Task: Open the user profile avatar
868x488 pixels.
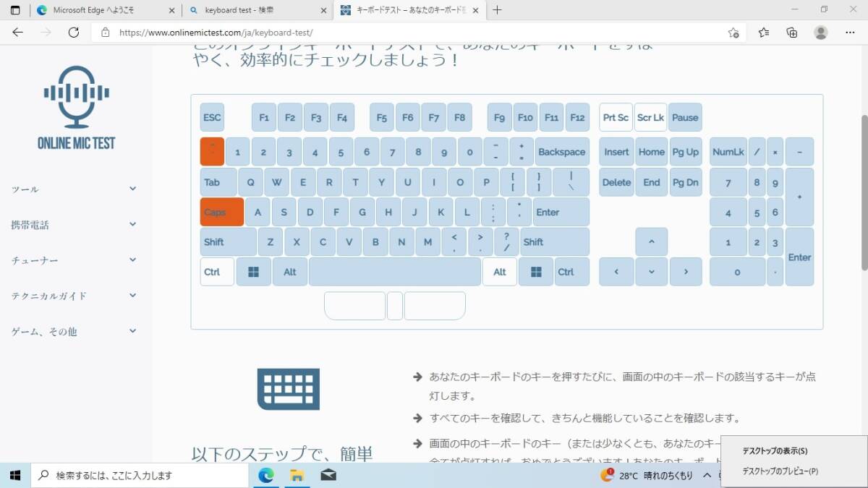Action: tap(820, 33)
